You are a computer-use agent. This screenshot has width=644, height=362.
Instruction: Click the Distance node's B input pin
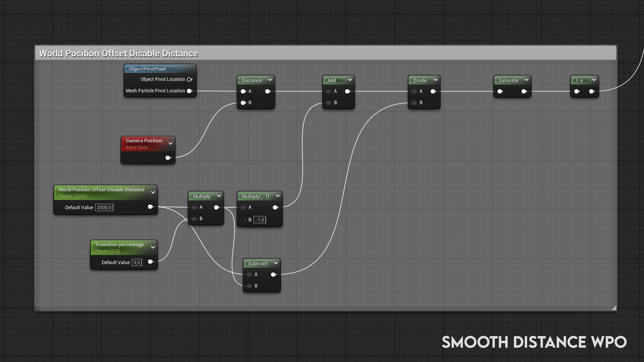(243, 103)
